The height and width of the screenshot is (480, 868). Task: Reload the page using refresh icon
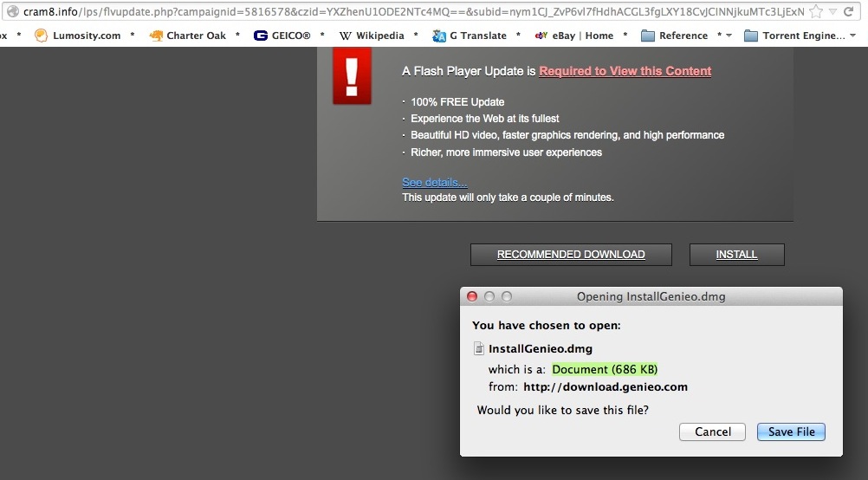(x=849, y=11)
